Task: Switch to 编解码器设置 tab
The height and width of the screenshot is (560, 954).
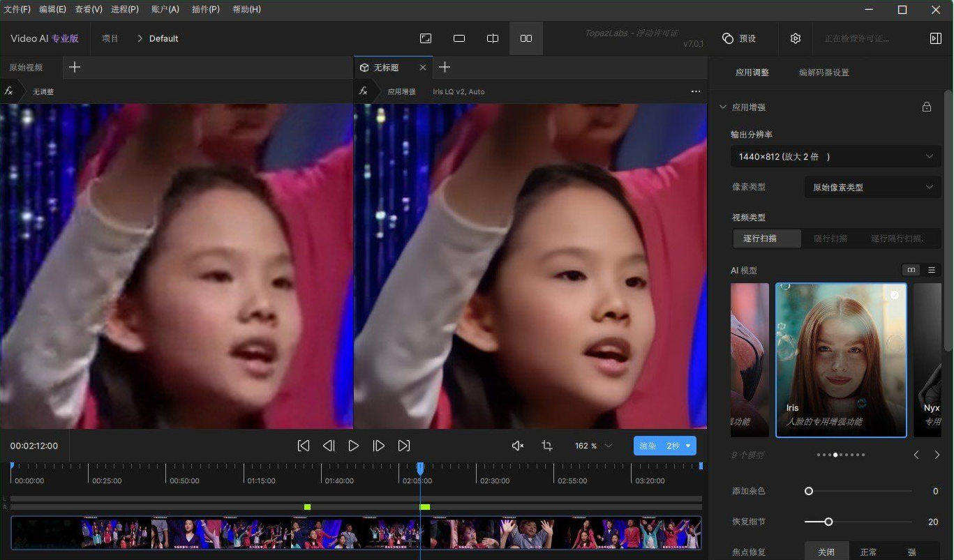Action: 823,73
